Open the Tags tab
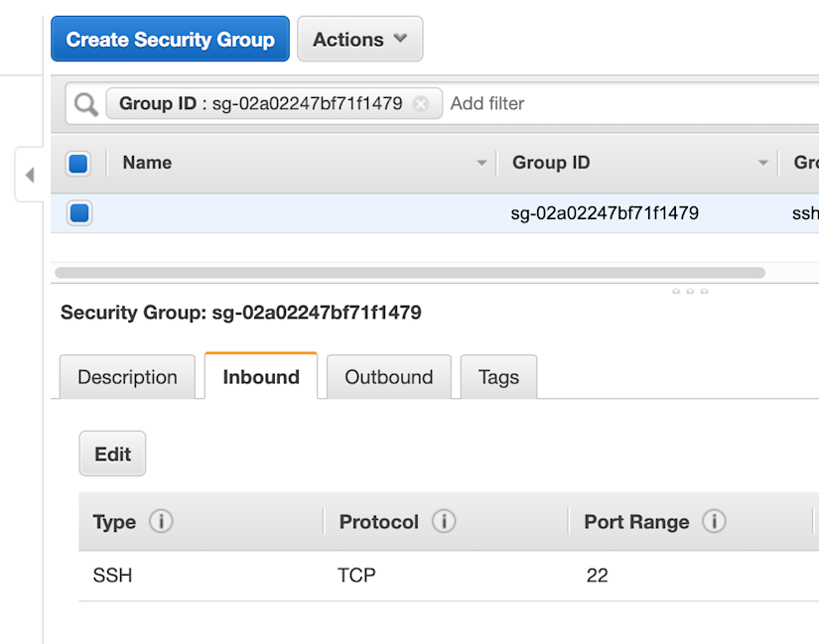 click(498, 377)
